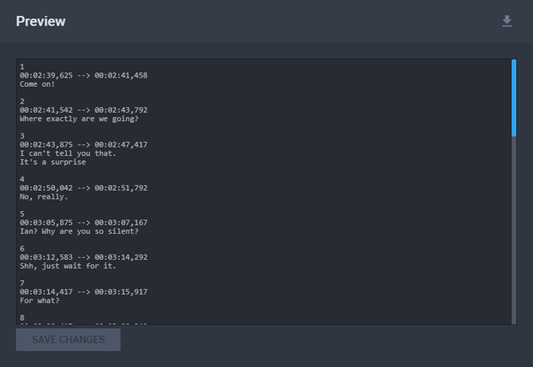Image resolution: width=533 pixels, height=367 pixels.
Task: Click timestamp 00:02:50,042 --> 00:02:51,792
Action: point(84,188)
